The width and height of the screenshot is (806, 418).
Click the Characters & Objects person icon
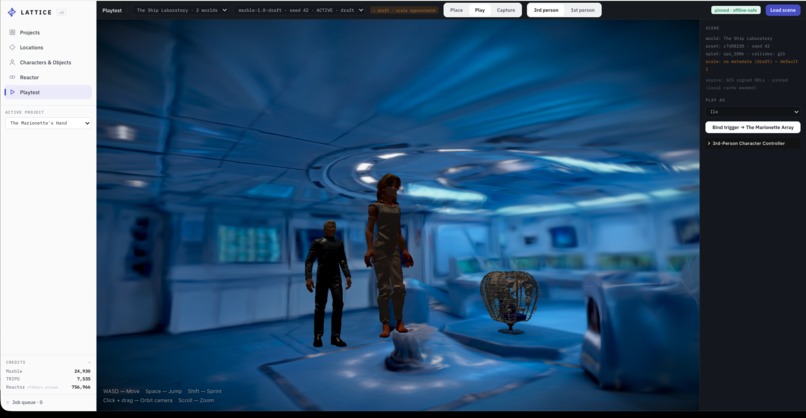point(12,62)
